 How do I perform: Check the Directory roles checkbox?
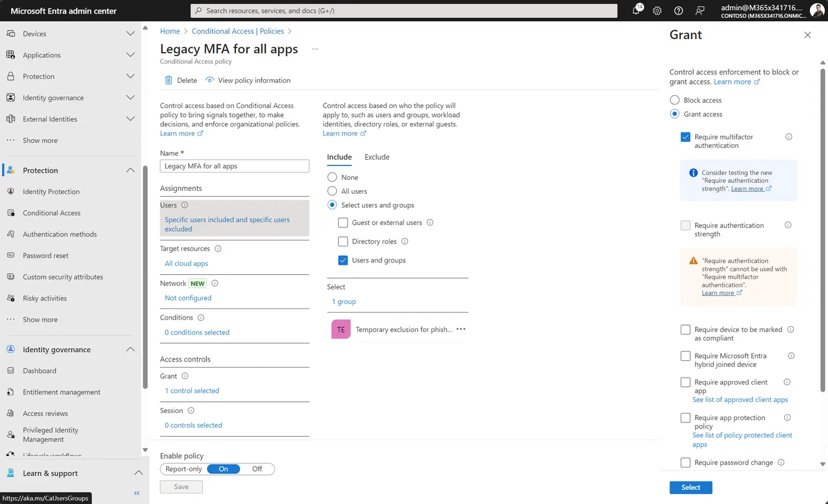pos(343,242)
